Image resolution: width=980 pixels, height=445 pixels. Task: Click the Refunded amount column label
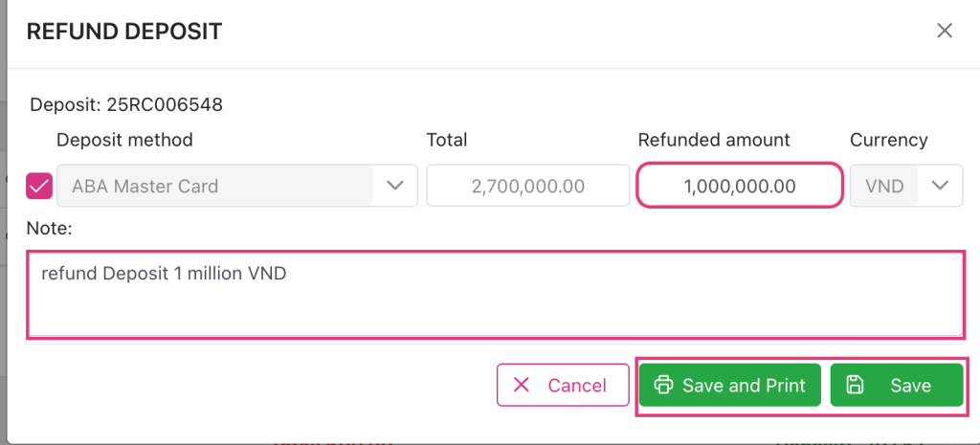point(714,140)
